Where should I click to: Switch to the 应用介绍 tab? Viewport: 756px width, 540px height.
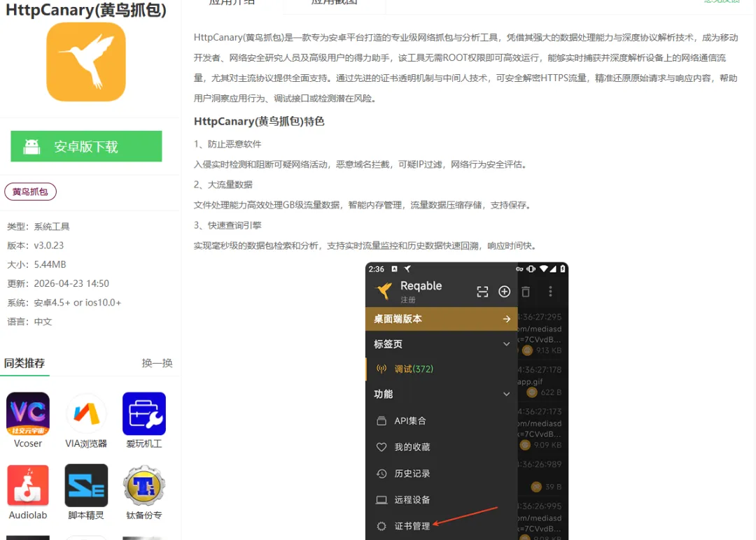pyautogui.click(x=232, y=3)
